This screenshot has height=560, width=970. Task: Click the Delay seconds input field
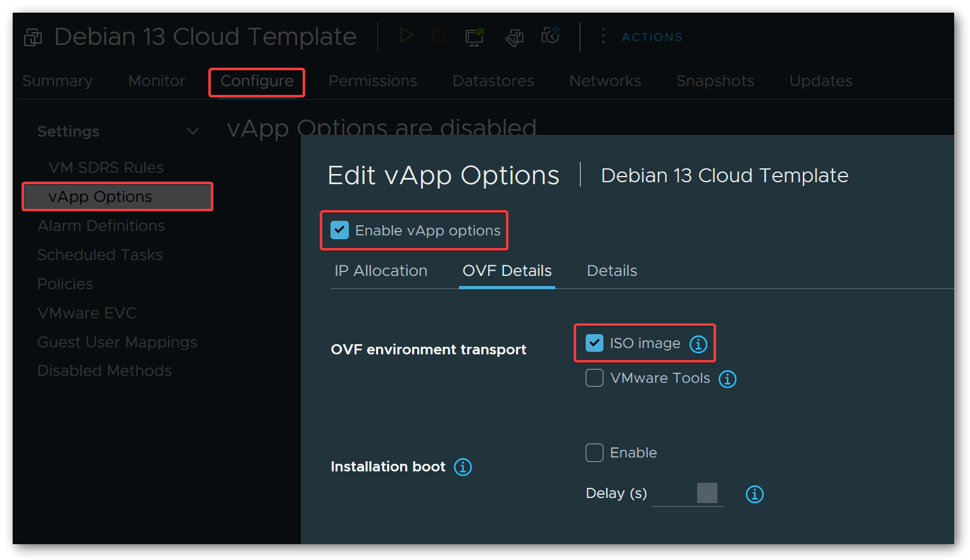point(687,493)
